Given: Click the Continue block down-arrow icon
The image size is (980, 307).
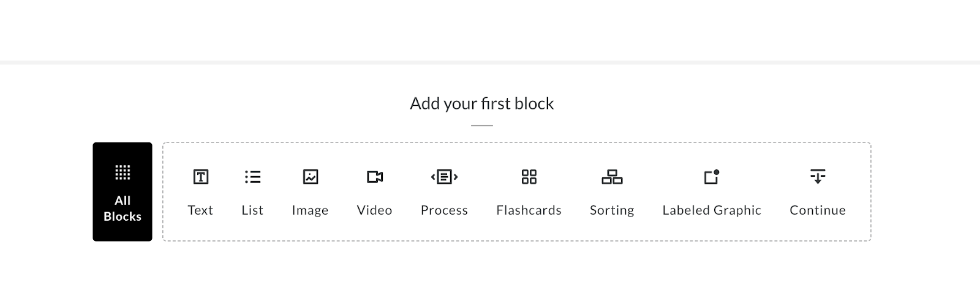Looking at the screenshot, I should (818, 177).
